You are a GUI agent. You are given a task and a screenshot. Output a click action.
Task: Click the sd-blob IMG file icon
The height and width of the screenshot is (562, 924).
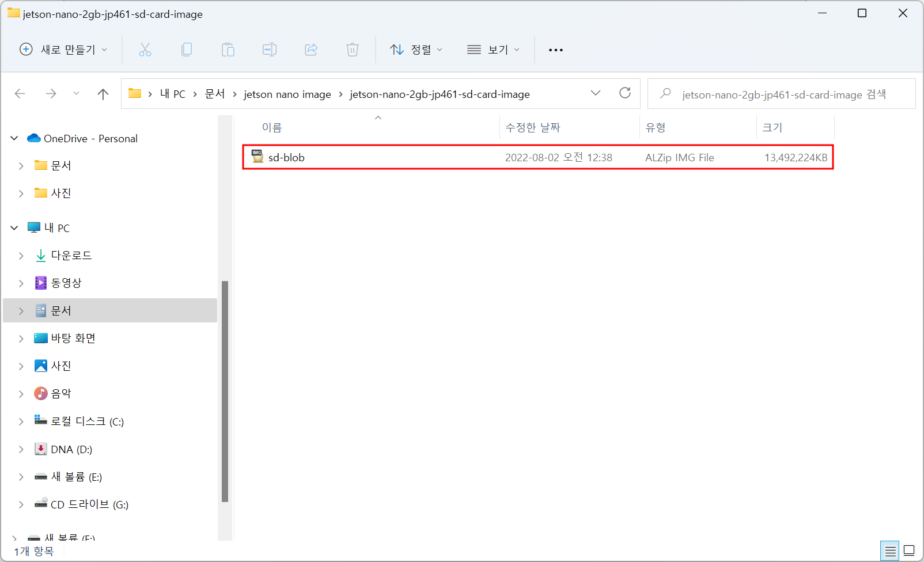pos(257,156)
